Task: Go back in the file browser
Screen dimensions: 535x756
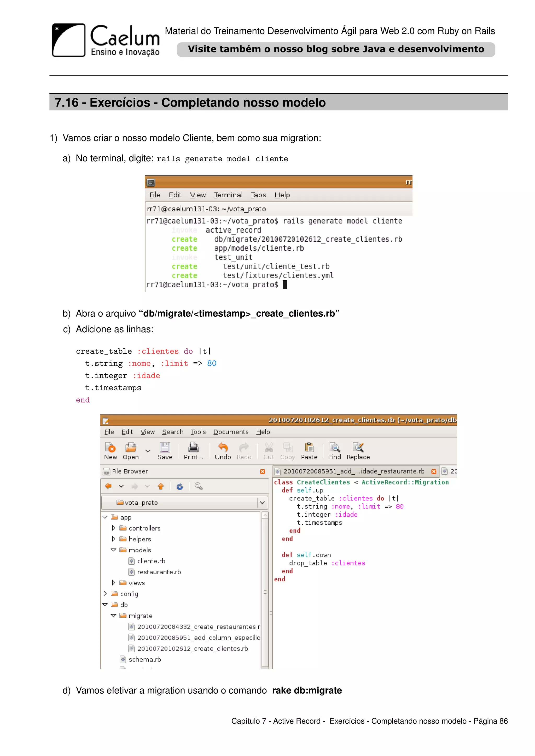Action: pyautogui.click(x=108, y=486)
